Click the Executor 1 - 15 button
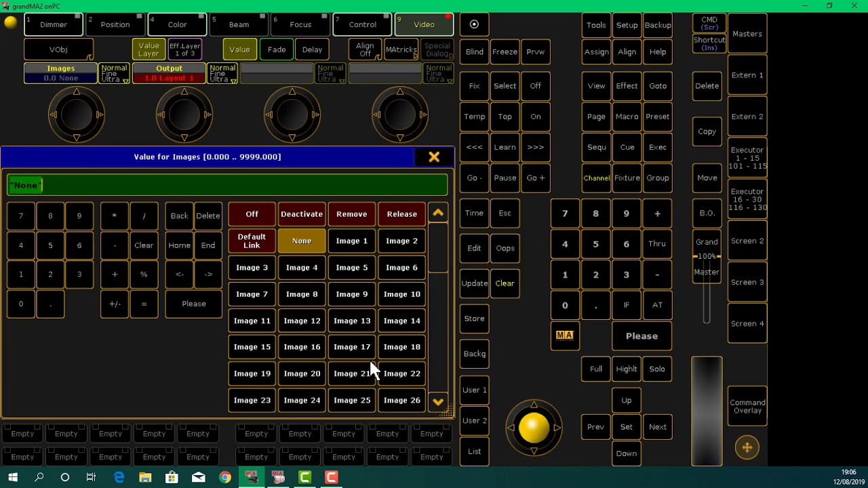Screen dimensions: 868x488 click(x=747, y=158)
